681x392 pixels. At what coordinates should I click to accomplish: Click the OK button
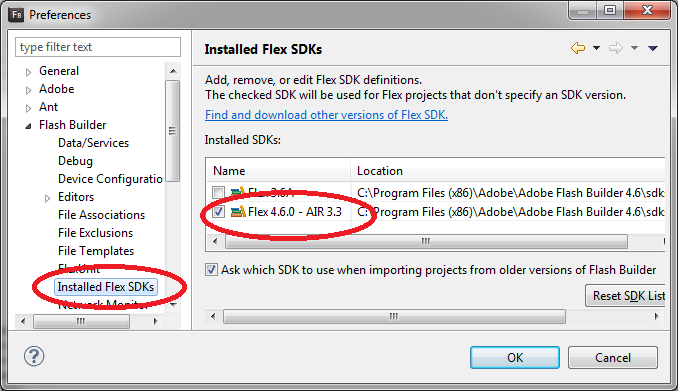515,357
